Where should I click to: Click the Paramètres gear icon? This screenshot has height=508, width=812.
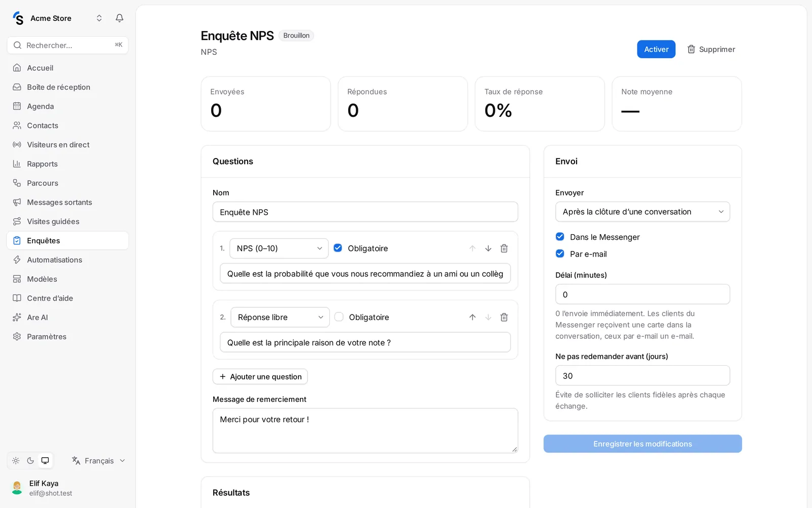17,337
